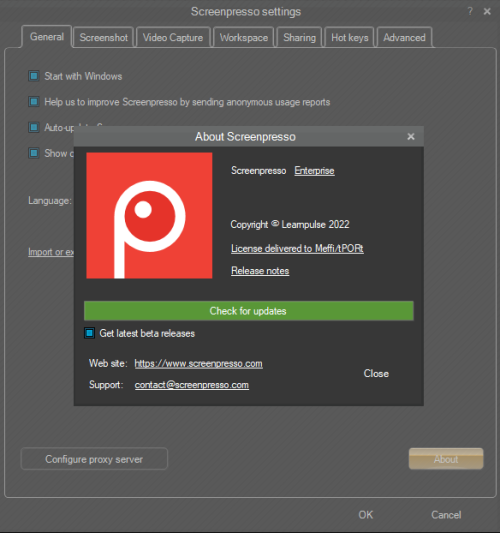Open the Video Capture tab
Screen dimensions: 500x533
coord(173,37)
